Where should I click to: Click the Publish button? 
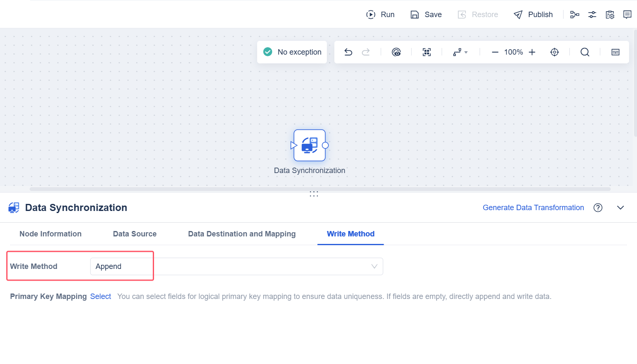point(533,15)
